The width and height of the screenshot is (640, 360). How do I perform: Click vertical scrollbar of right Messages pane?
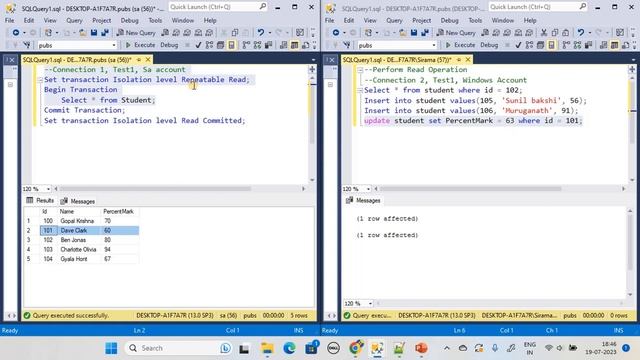click(630, 253)
